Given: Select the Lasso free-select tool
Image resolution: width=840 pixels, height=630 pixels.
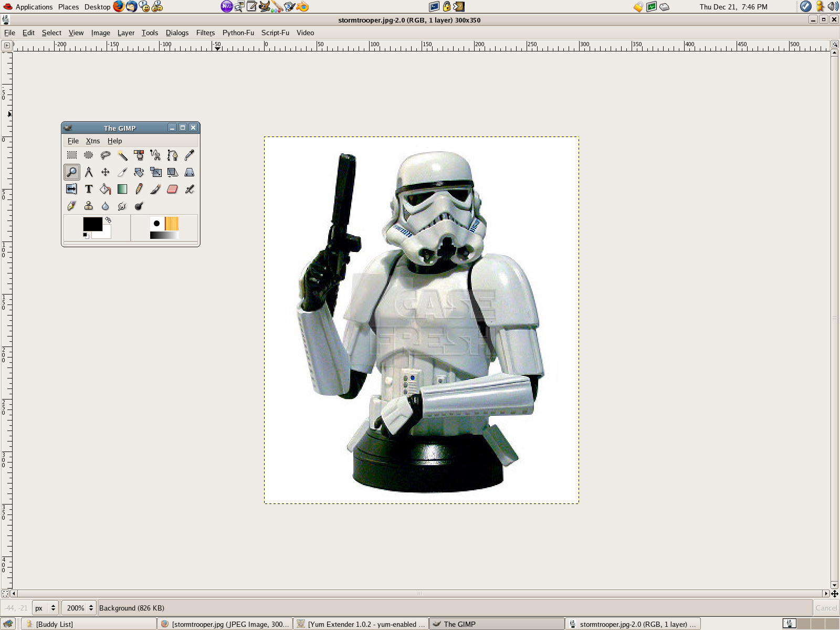Looking at the screenshot, I should pos(105,155).
